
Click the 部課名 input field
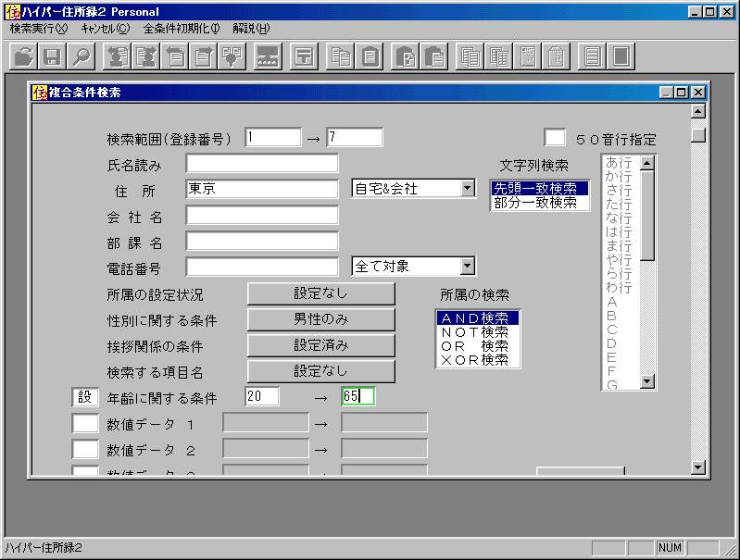(262, 241)
